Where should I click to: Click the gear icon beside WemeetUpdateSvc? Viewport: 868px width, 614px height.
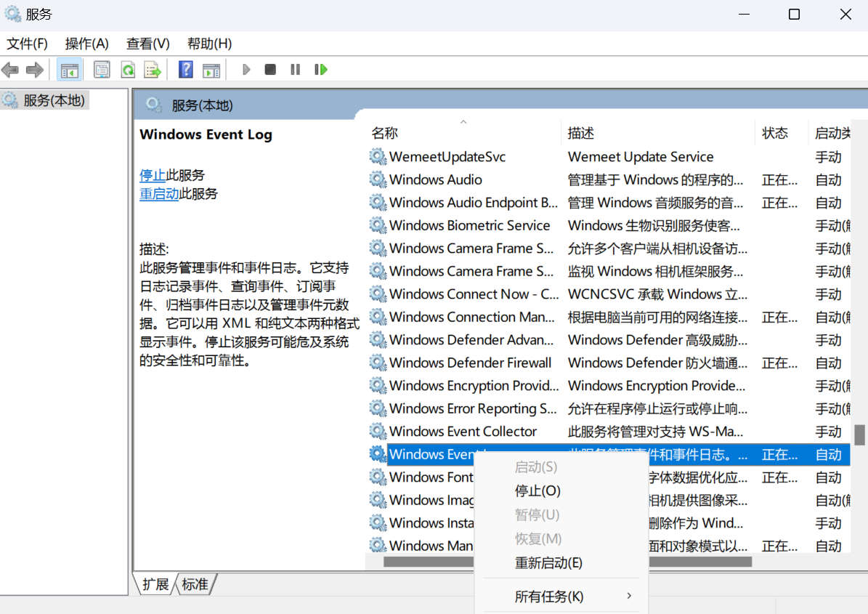378,157
